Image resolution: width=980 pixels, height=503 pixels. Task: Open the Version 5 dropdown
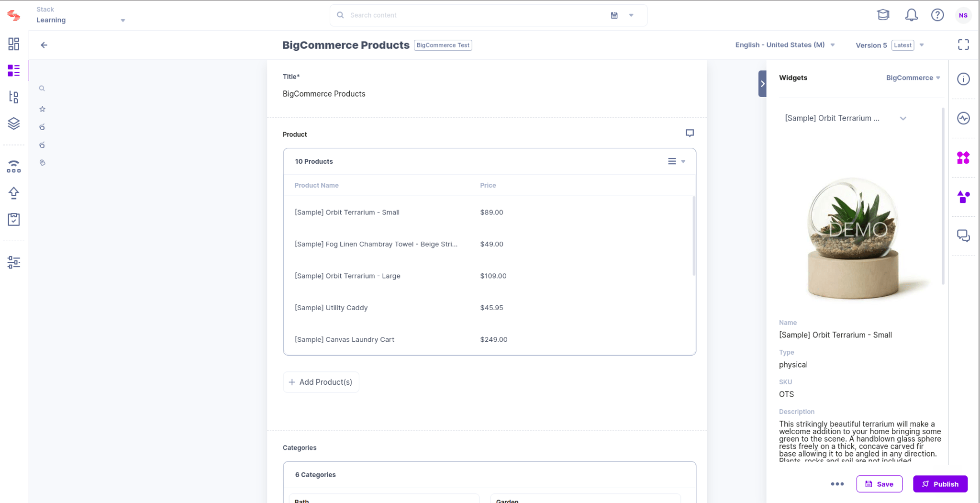tap(890, 45)
